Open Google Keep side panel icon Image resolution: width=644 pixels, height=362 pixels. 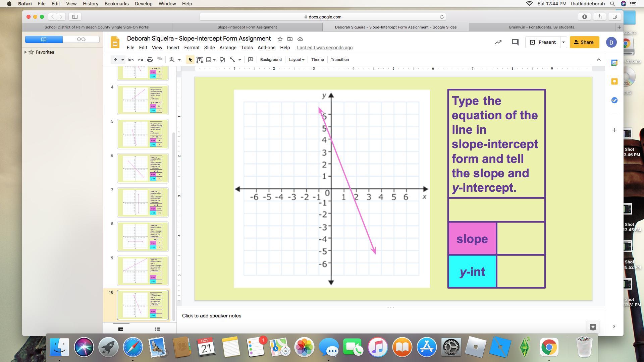coord(614,81)
